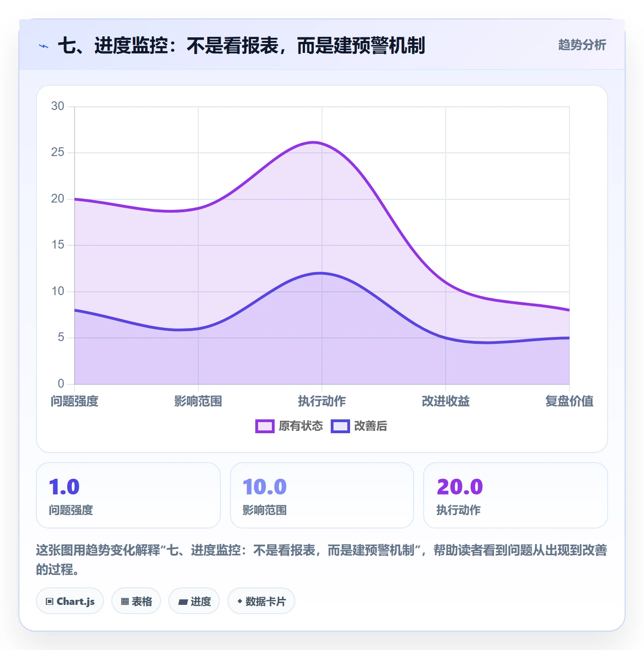Viewport: 644px width, 650px height.
Task: Select the Chart.js tag
Action: [x=70, y=601]
